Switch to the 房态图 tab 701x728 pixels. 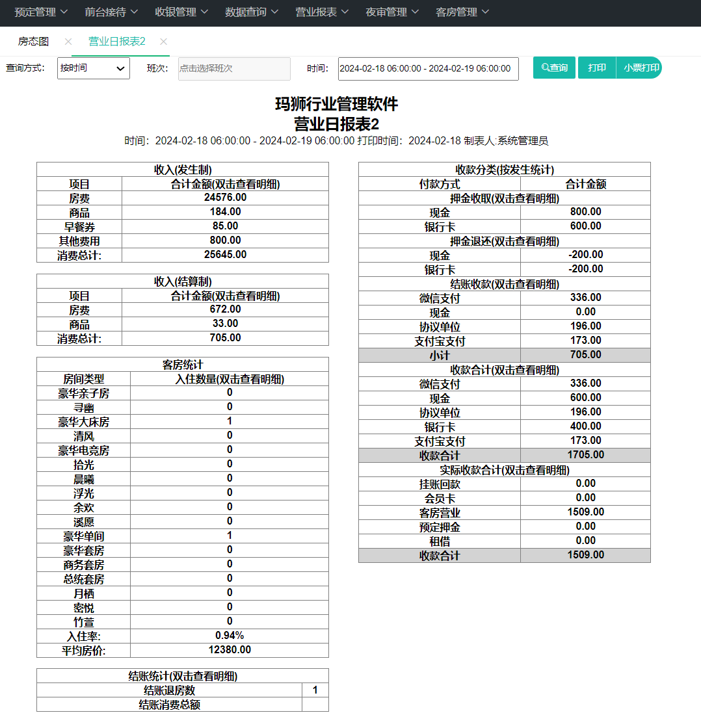33,42
